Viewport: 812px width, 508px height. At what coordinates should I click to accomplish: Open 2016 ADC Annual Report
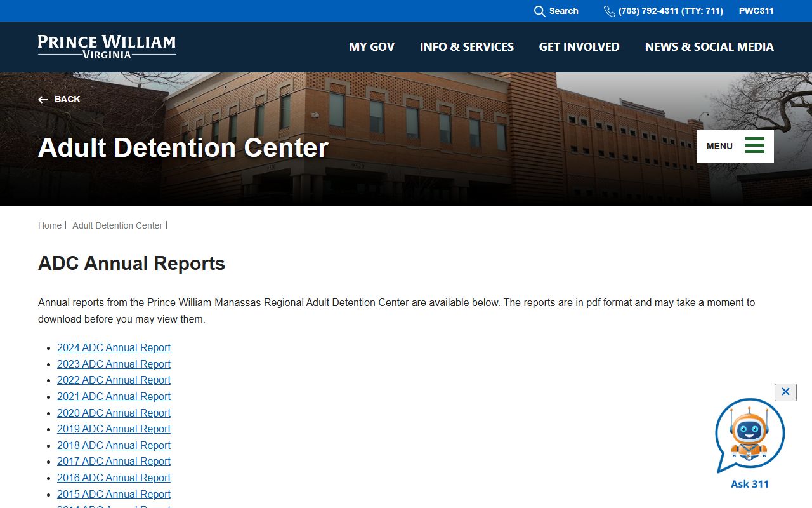tap(114, 478)
